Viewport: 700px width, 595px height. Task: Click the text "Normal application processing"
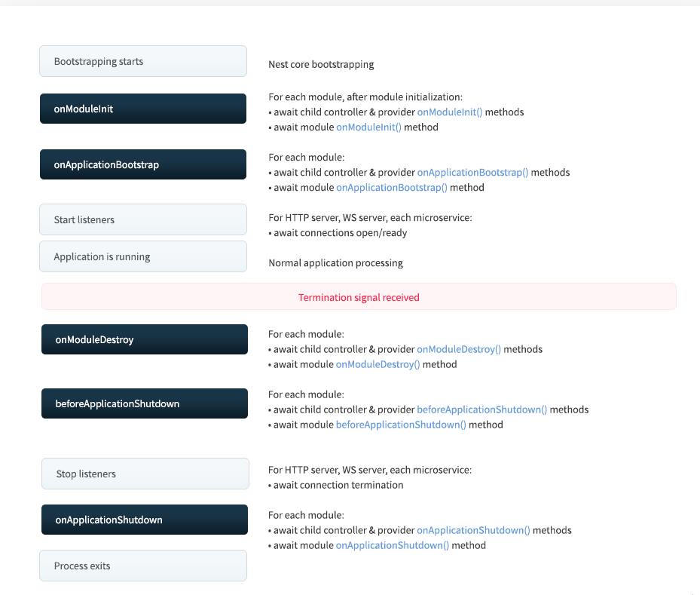(336, 262)
